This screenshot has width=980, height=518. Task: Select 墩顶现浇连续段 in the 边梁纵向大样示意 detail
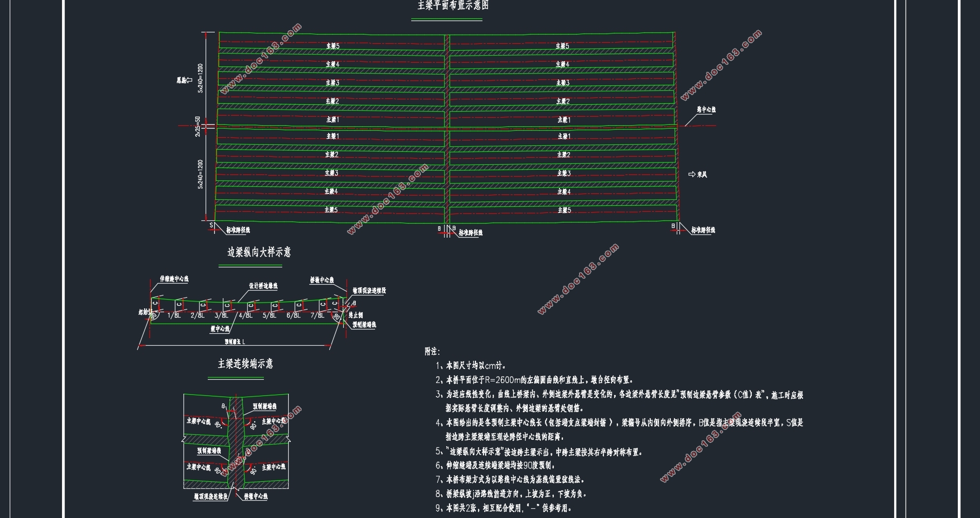[369, 291]
